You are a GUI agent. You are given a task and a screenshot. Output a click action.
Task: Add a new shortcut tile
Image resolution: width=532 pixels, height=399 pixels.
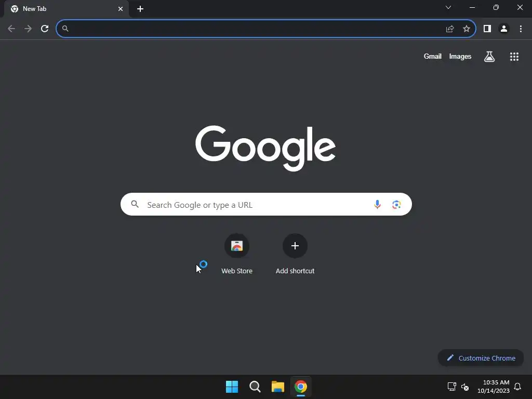tap(295, 254)
